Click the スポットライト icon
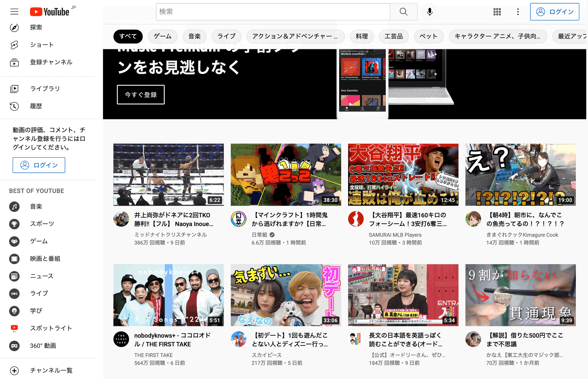The height and width of the screenshot is (379, 588). click(x=14, y=328)
